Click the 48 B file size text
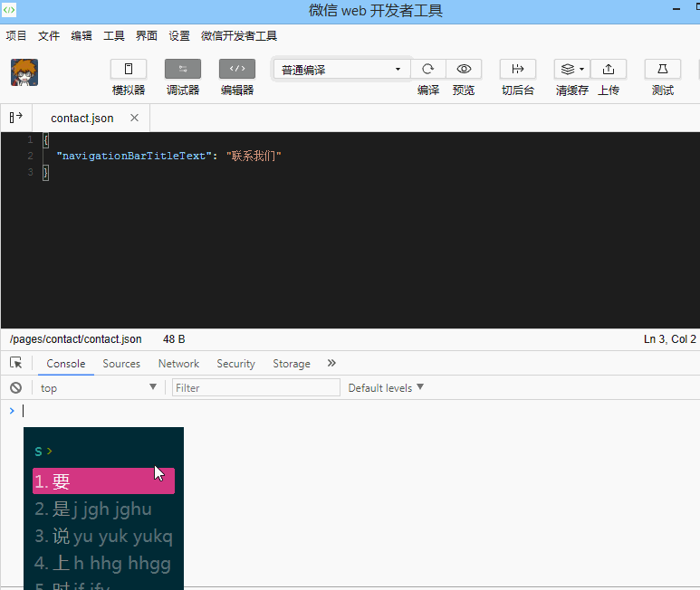This screenshot has width=700, height=590. [x=174, y=339]
